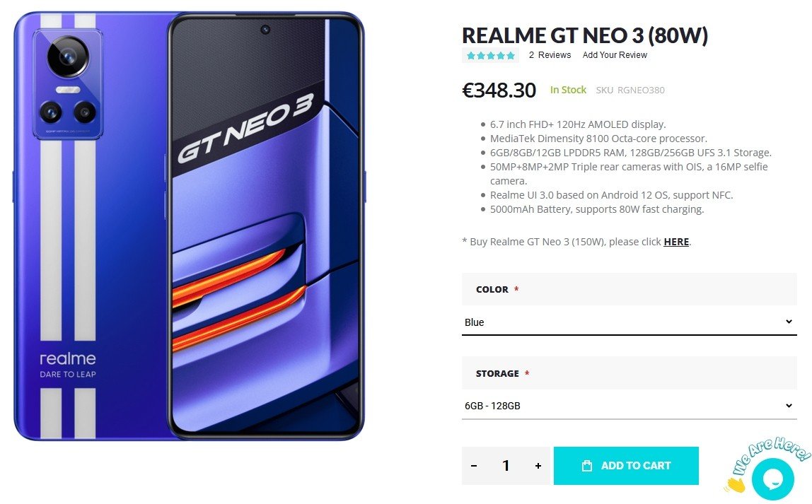Click the minus quantity icon
812x504 pixels.
pyautogui.click(x=474, y=466)
